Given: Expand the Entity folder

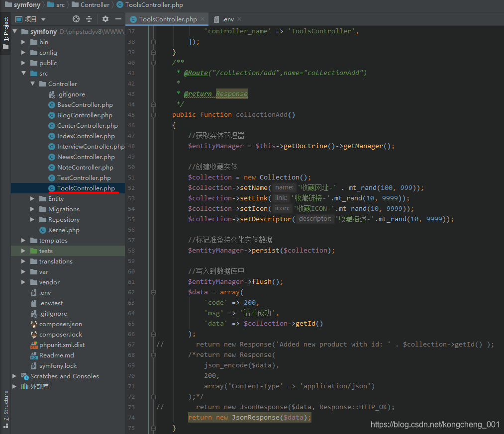Looking at the screenshot, I should 32,198.
